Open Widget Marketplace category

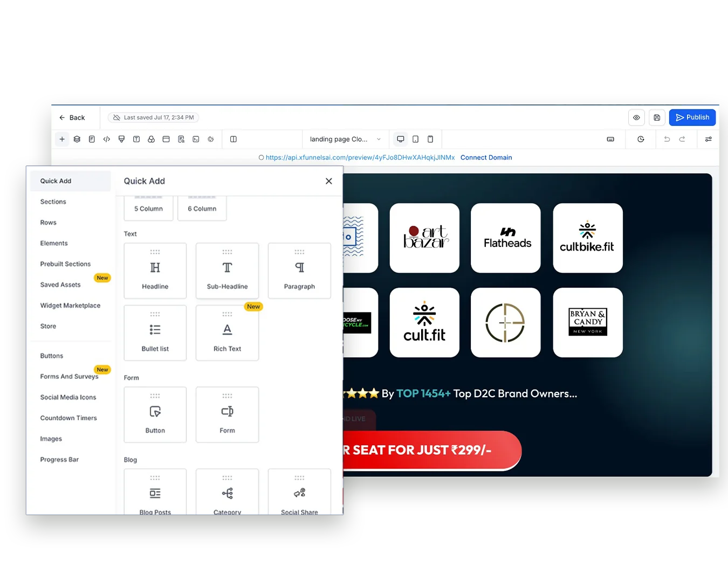point(70,306)
